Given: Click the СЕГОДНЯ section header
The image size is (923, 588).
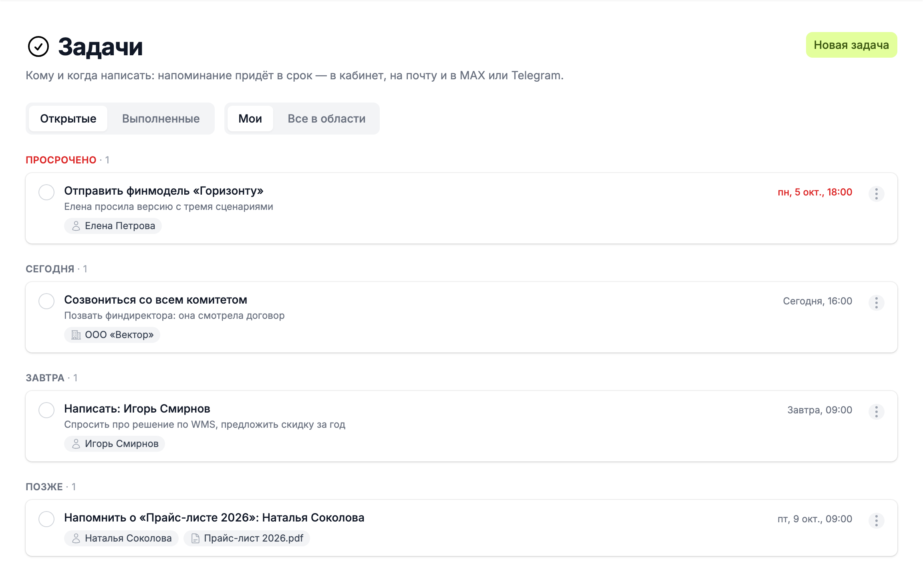Looking at the screenshot, I should pos(50,269).
